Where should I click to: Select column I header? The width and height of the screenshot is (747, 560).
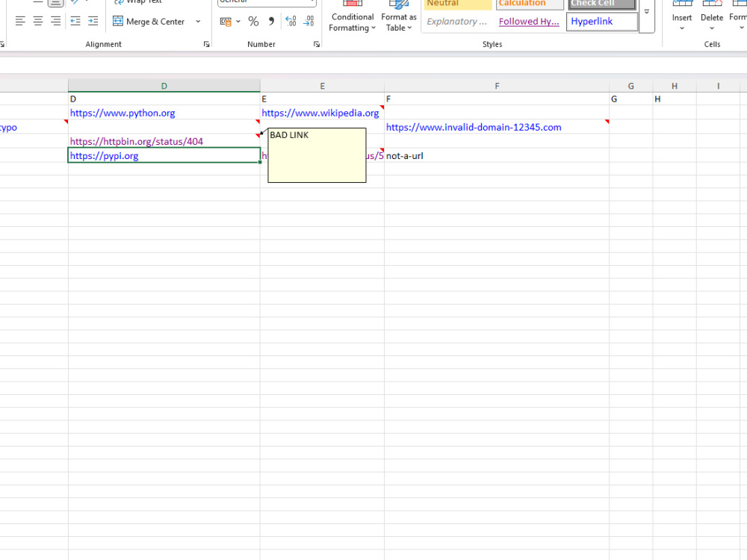[x=718, y=86]
